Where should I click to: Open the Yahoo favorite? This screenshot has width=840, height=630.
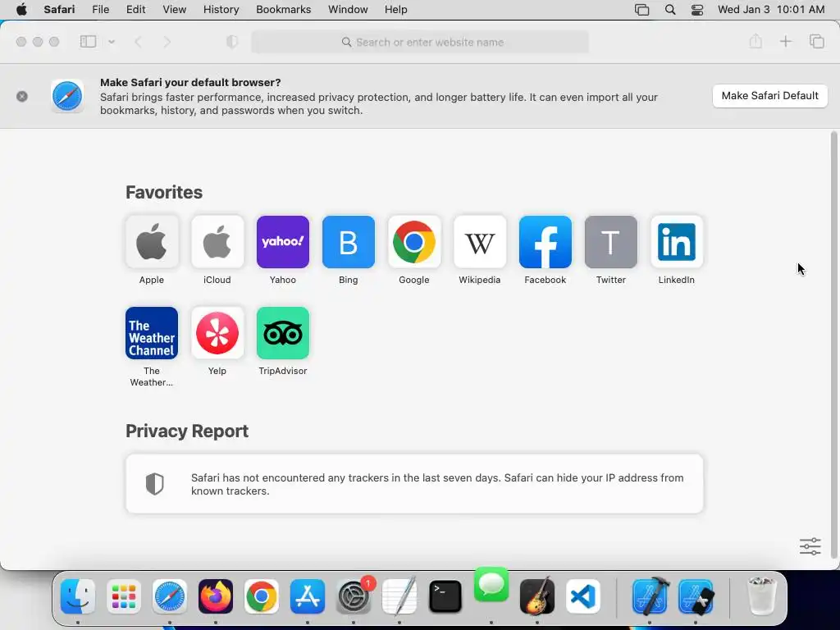click(283, 242)
